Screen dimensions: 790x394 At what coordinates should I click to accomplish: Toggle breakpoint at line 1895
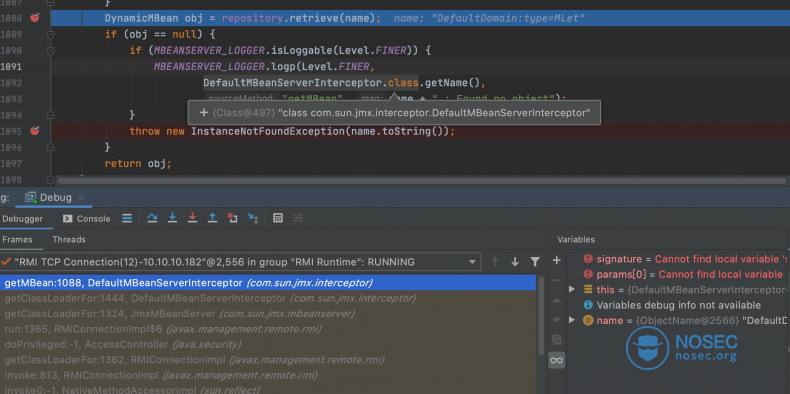[x=34, y=131]
